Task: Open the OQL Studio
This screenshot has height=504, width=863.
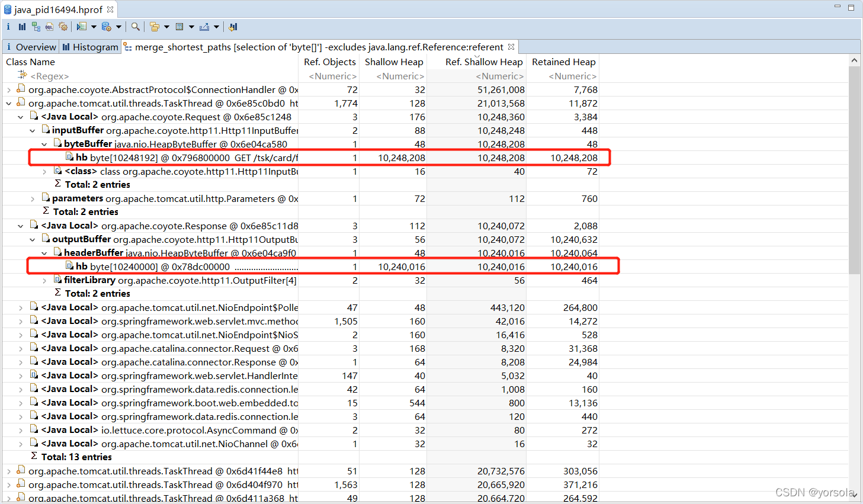Action: point(49,27)
